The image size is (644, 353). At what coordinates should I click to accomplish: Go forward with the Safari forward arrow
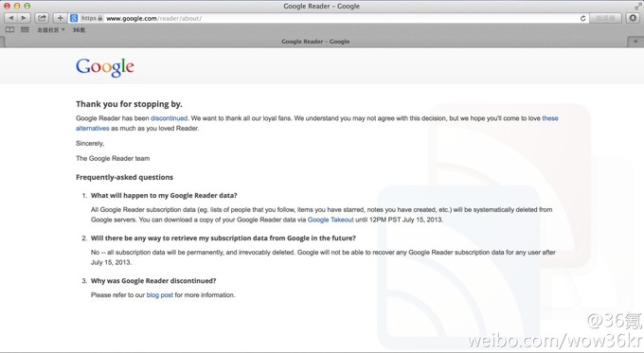(x=24, y=18)
